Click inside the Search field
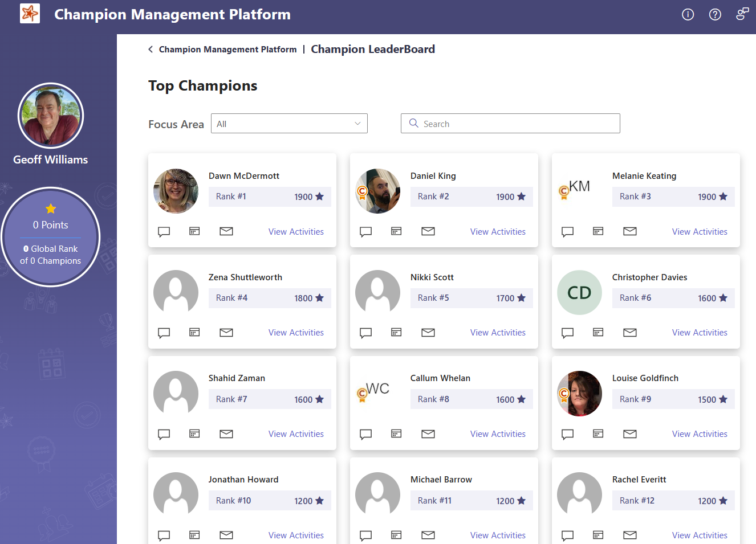This screenshot has height=544, width=756. (510, 123)
